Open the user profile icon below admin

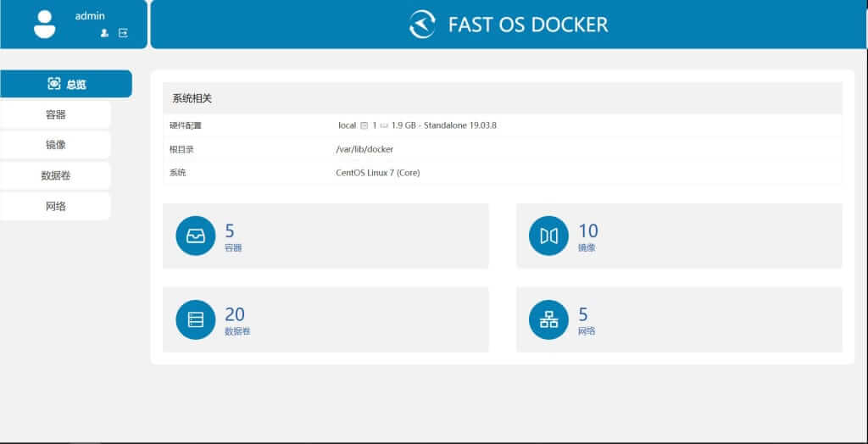[104, 33]
